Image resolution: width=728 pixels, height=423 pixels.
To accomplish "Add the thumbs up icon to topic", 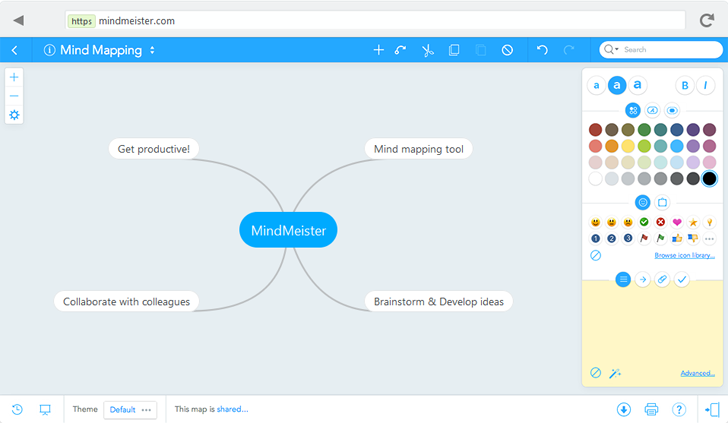I will [677, 238].
